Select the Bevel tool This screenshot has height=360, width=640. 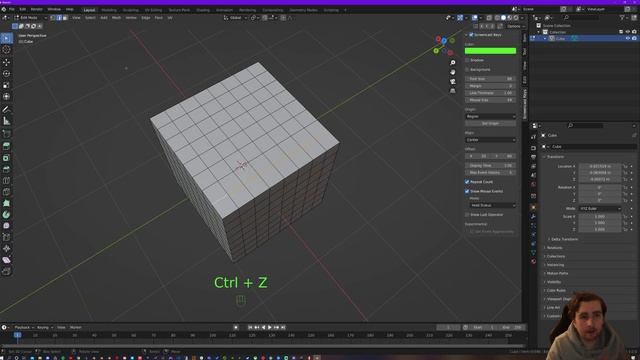[x=7, y=169]
